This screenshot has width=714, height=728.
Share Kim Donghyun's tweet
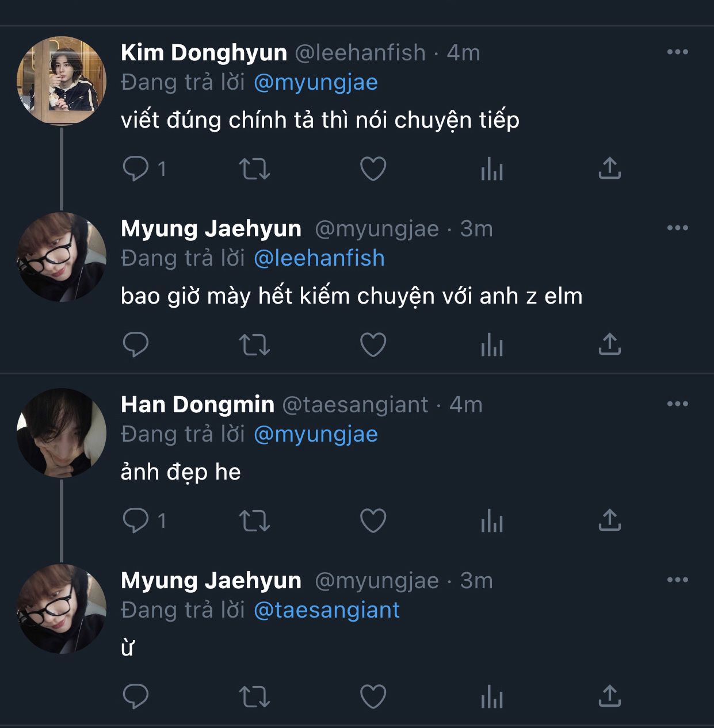609,169
